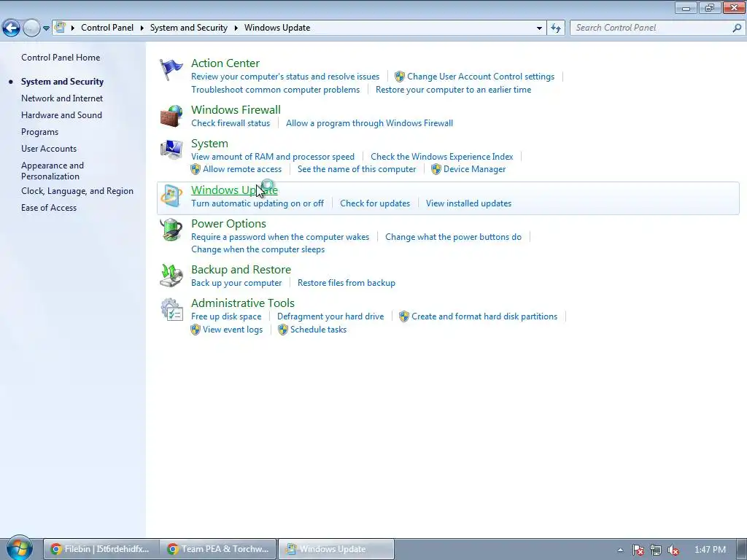Click the System computer icon
The width and height of the screenshot is (747, 560).
(x=171, y=150)
